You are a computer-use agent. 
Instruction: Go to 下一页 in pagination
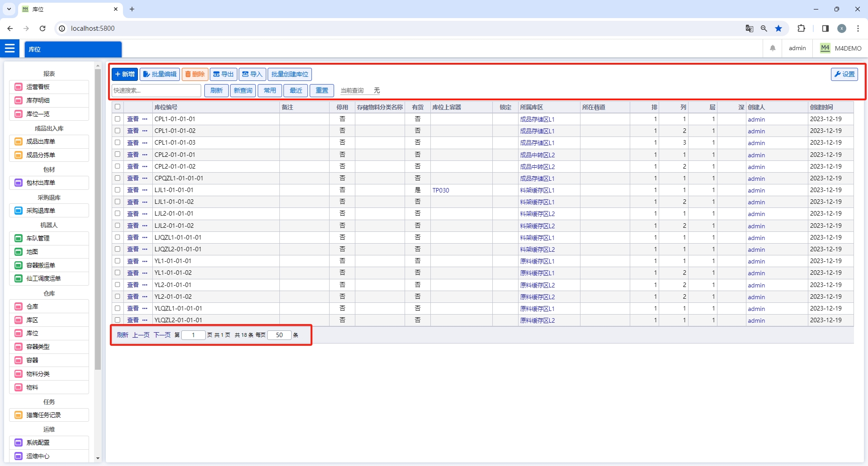tap(162, 335)
